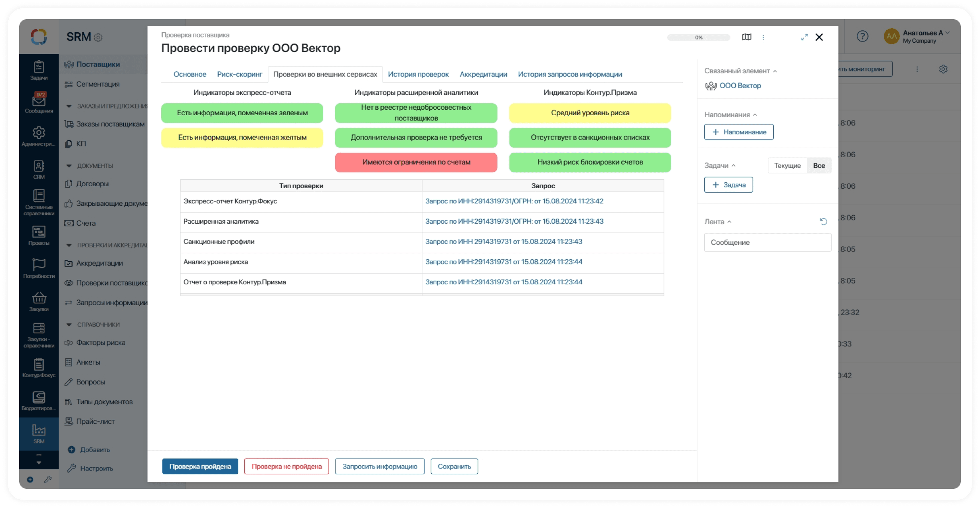Screen dimensions: 980x508
Task: Collapse the Связанный элемент section
Action: [775, 71]
